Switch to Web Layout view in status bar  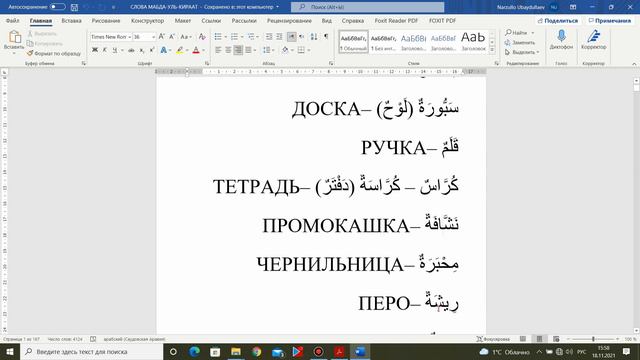556,339
